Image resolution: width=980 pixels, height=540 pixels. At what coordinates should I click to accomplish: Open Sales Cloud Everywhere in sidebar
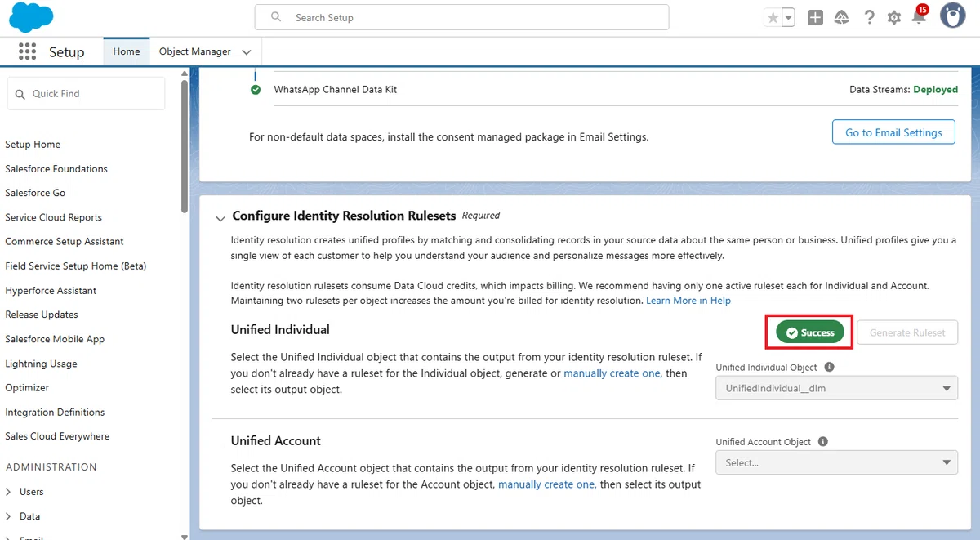57,436
